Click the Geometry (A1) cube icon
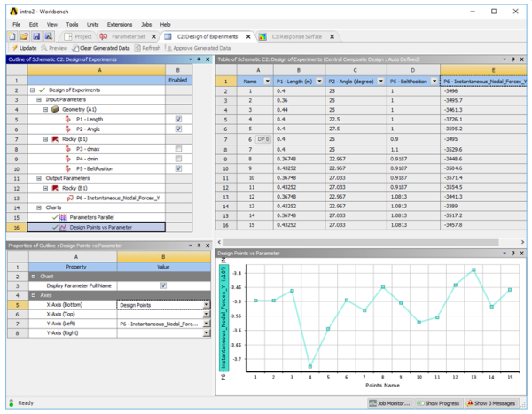Image resolution: width=532 pixels, height=414 pixels. (x=55, y=109)
